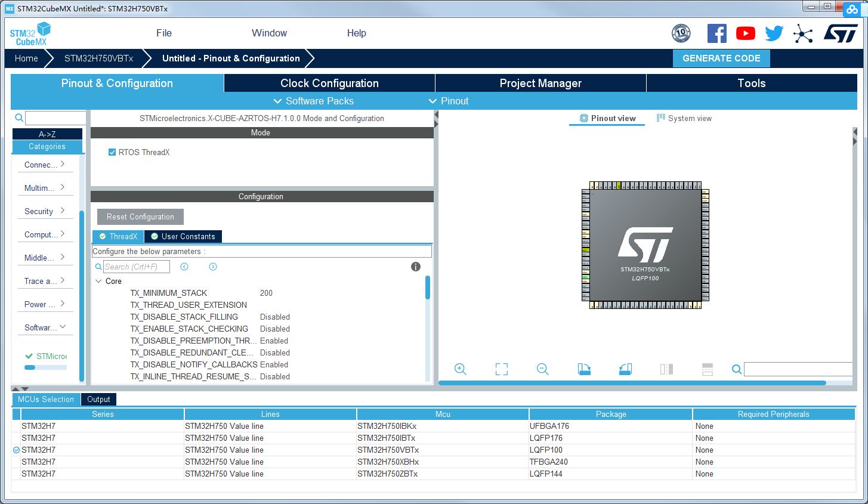868x504 pixels.
Task: Open the File menu
Action: pyautogui.click(x=164, y=33)
